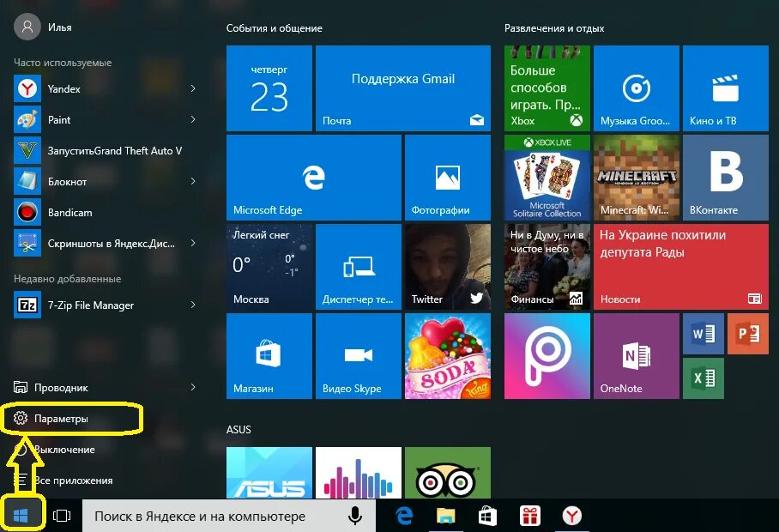Open the Кино и ТВ tile

pyautogui.click(x=725, y=88)
